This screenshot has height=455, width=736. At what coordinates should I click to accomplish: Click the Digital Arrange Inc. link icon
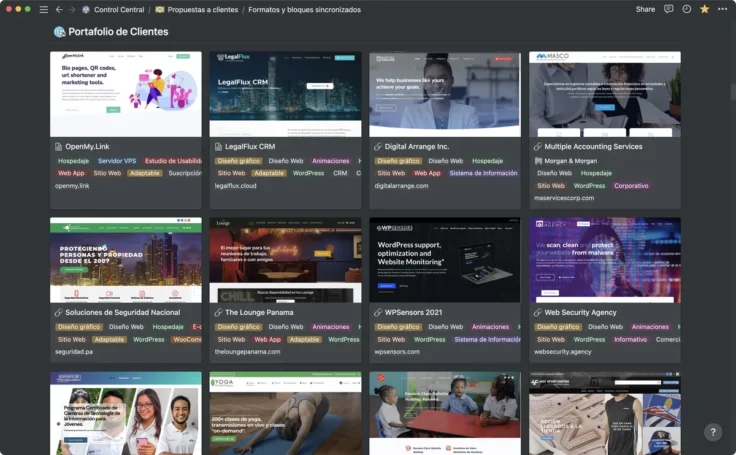(378, 146)
